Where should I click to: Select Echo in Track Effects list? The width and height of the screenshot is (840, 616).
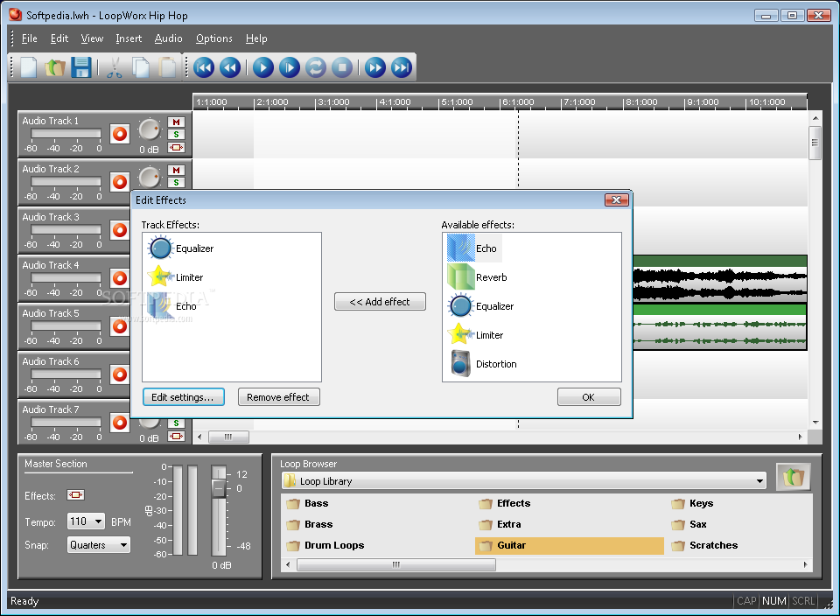(172, 306)
